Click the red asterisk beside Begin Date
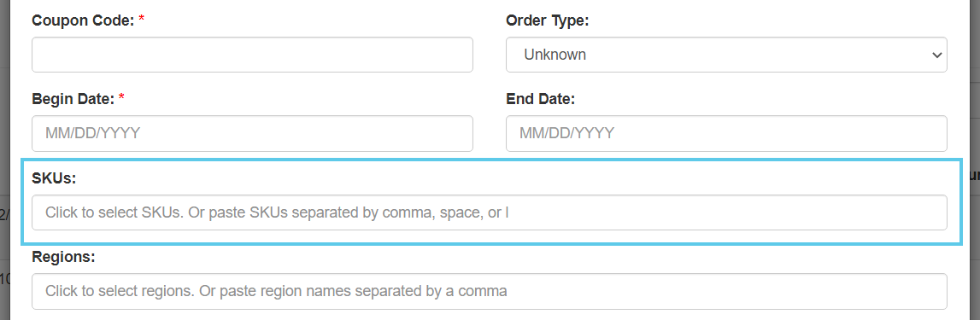This screenshot has width=980, height=320. [x=121, y=97]
